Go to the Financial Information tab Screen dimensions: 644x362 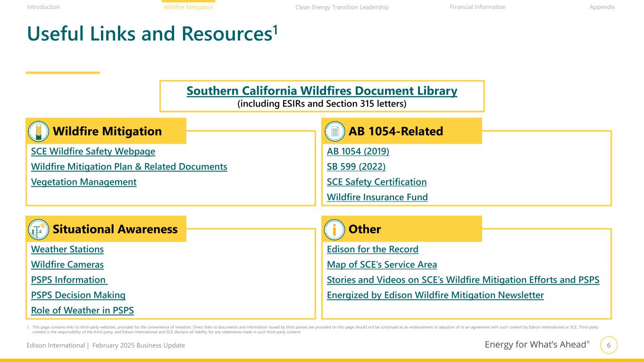[477, 7]
